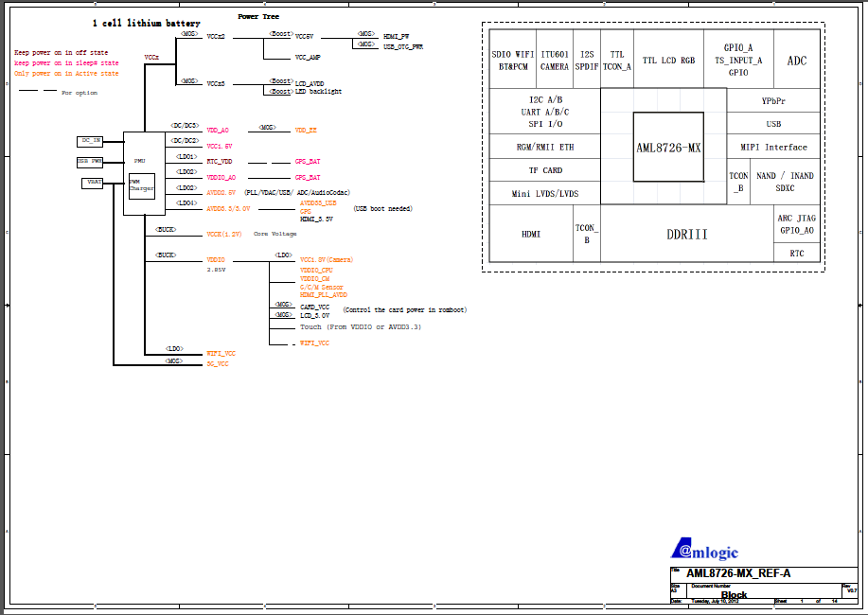Click the '(PLL/VDAC/USB/ ADC/AudioCodec)' note
Screen dimensions: 868x615
(297, 193)
